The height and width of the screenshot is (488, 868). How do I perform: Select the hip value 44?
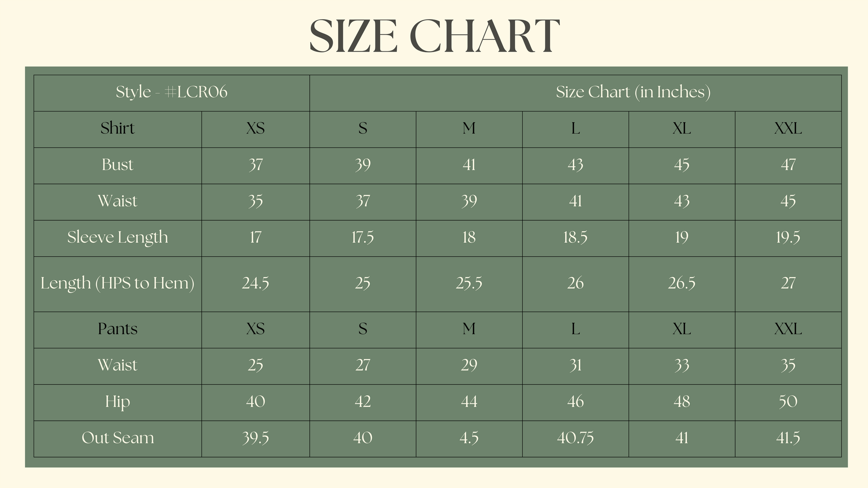point(469,402)
